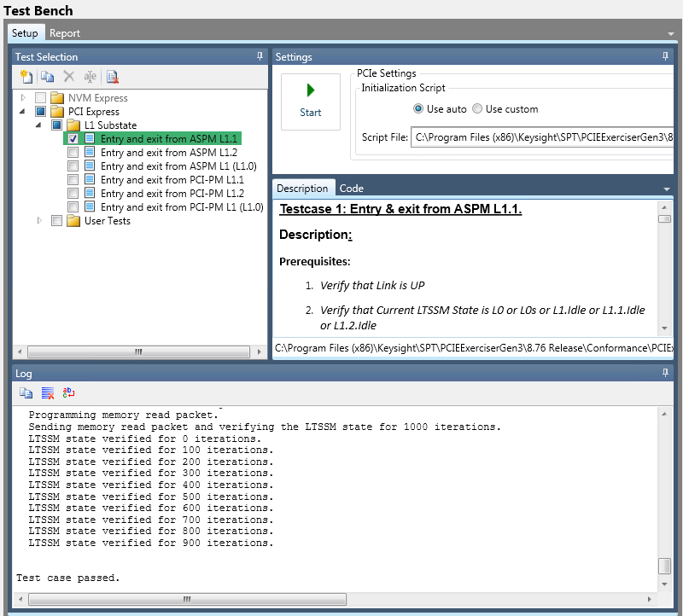Viewport: 683px width, 616px height.
Task: Click the clear results icon in Test Selection
Action: coord(113,77)
